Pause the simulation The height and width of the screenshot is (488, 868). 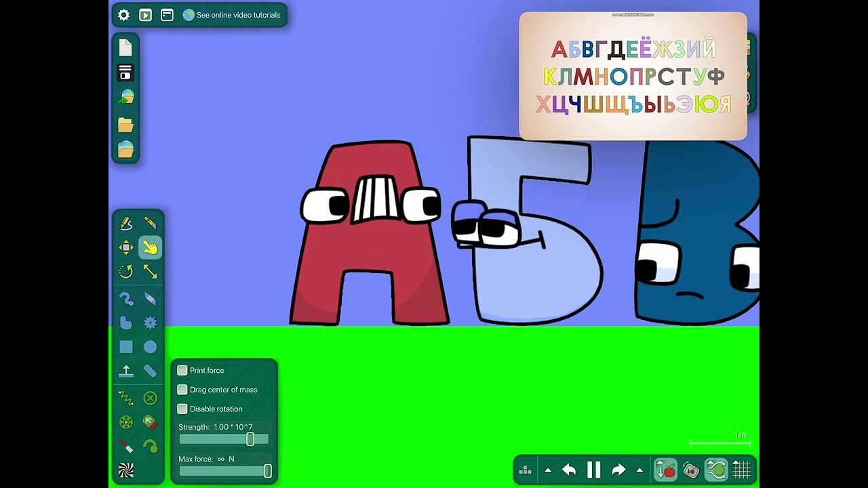[x=594, y=470]
